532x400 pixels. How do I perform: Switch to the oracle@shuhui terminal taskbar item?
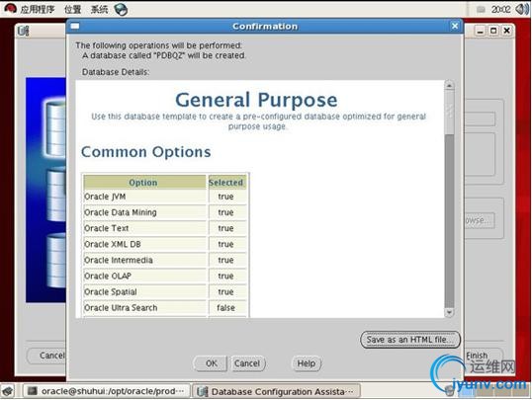(x=106, y=391)
